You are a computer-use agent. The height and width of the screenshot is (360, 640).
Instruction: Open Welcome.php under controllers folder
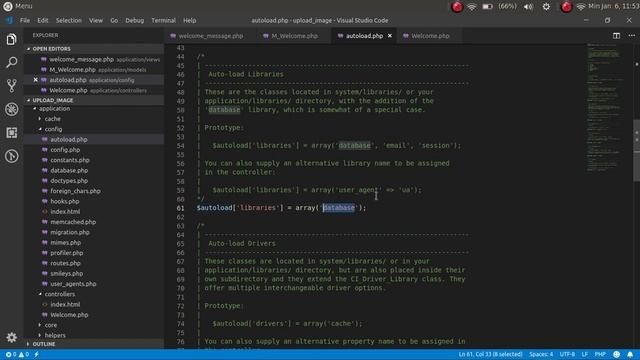pos(69,315)
